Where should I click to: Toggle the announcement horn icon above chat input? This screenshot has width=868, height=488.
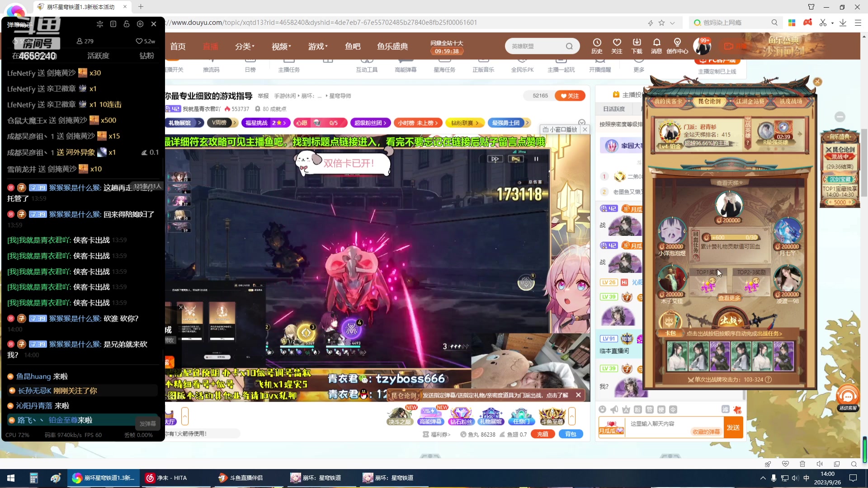(614, 409)
